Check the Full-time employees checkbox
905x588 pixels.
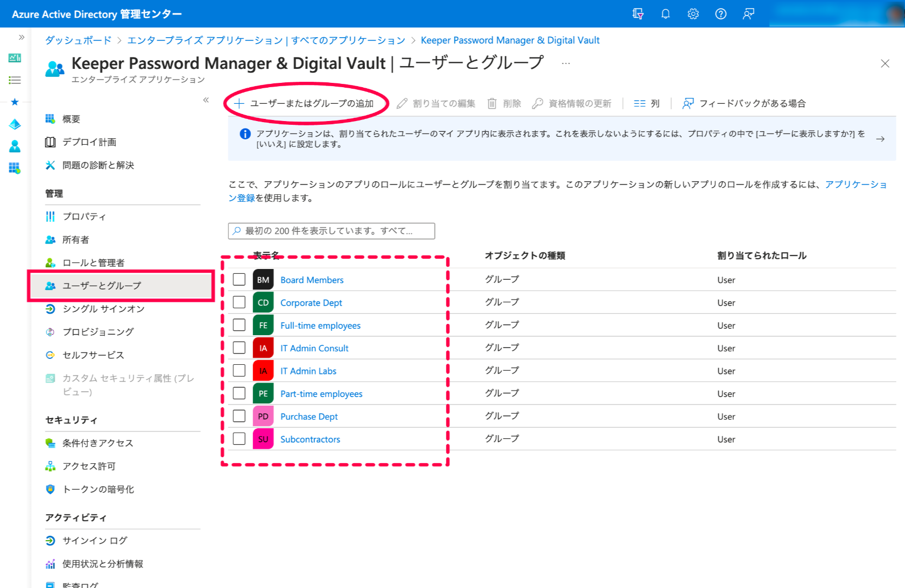coord(239,325)
